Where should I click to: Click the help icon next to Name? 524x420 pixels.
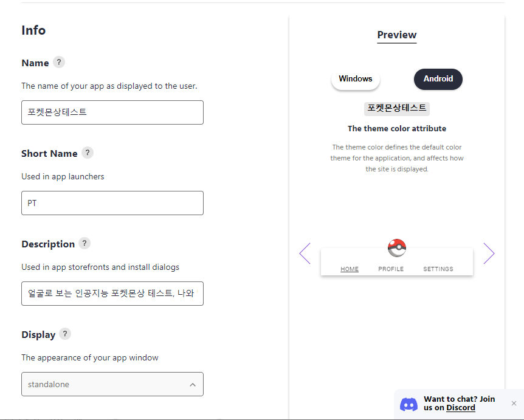click(x=59, y=62)
